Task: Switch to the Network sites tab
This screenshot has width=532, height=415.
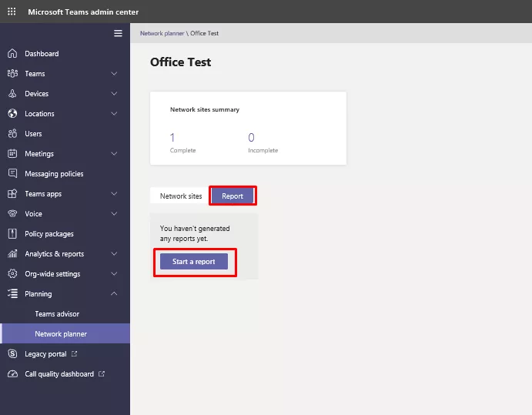Action: (181, 196)
